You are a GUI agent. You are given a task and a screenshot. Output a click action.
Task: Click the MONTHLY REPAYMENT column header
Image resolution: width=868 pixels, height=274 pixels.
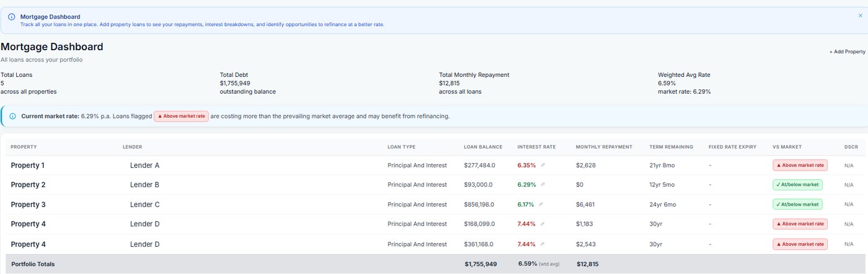[604, 147]
